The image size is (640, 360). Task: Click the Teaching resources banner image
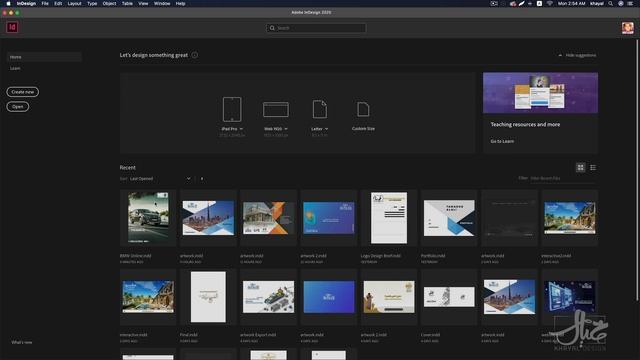pos(540,93)
